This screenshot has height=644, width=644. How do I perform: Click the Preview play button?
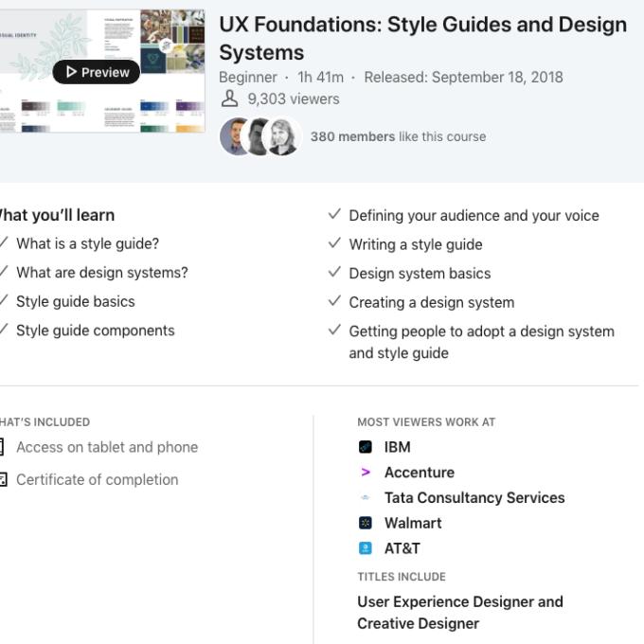point(96,72)
